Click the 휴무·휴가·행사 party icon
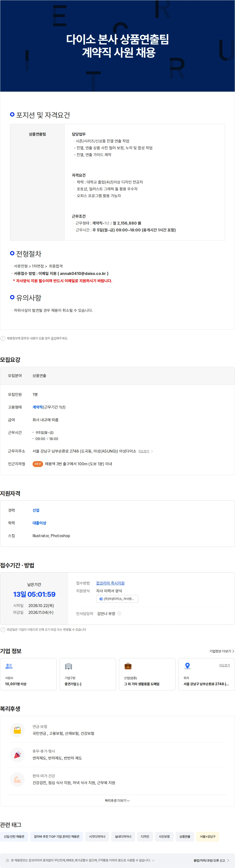The width and height of the screenshot is (235, 868). [x=17, y=755]
